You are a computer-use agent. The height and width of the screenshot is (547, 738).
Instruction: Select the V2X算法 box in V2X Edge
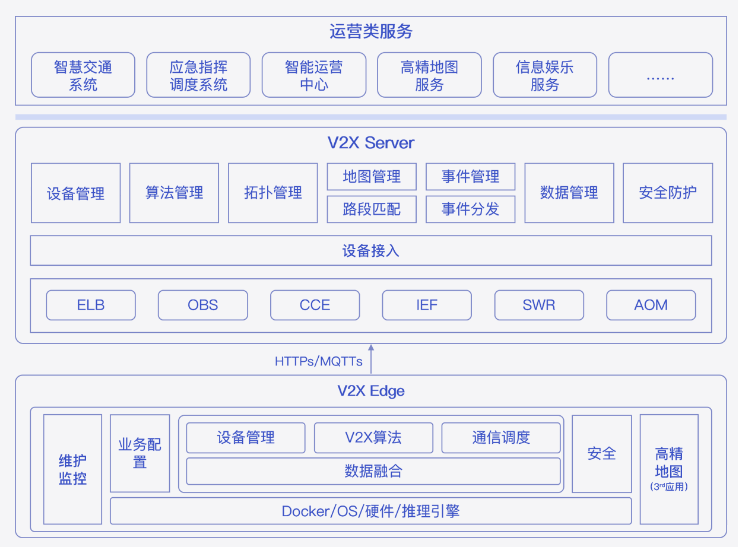coord(373,437)
